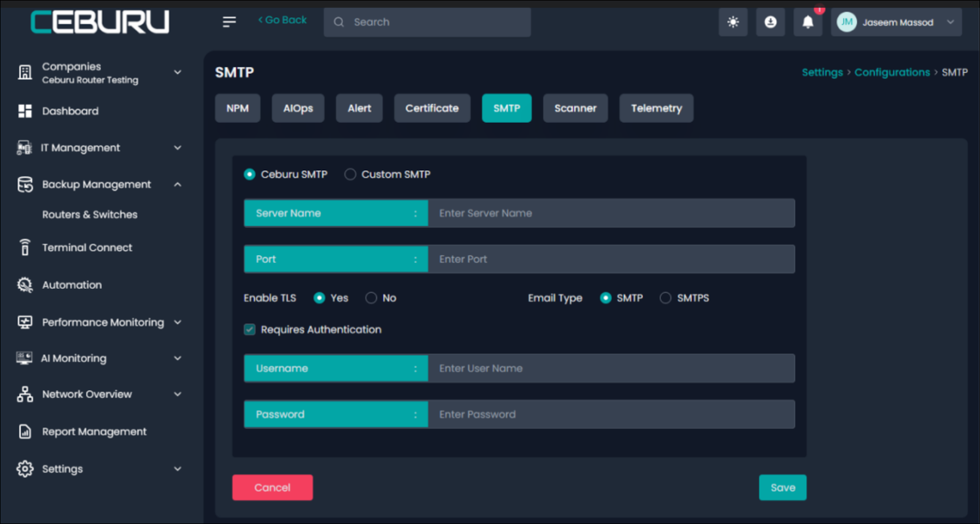Switch to the AIOps tab

pyautogui.click(x=298, y=108)
